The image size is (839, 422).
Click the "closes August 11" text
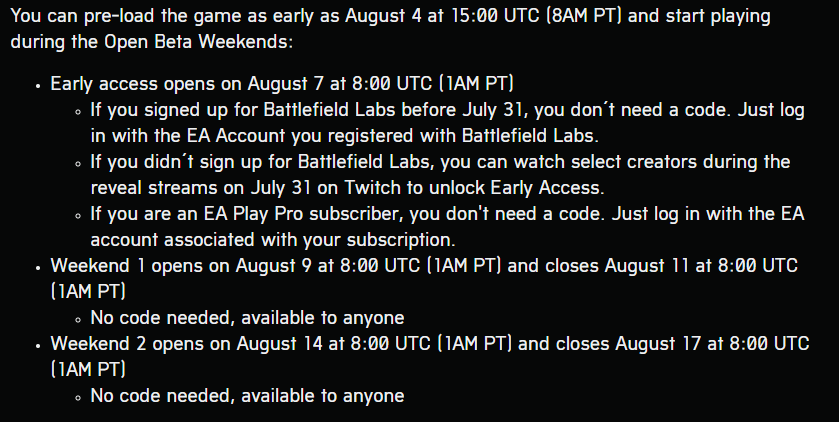[617, 266]
